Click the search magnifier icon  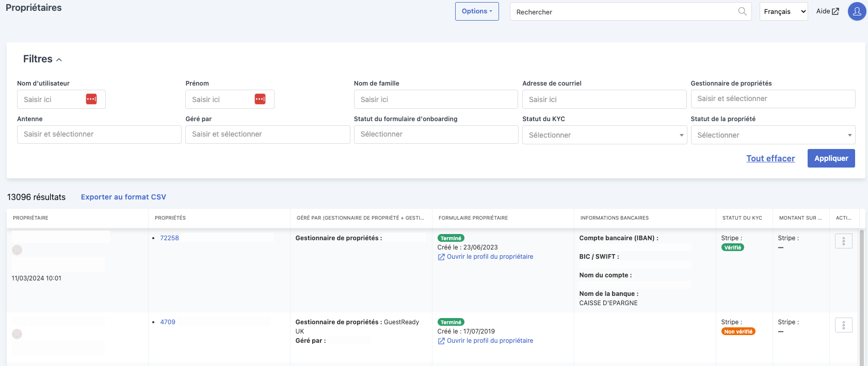click(742, 11)
